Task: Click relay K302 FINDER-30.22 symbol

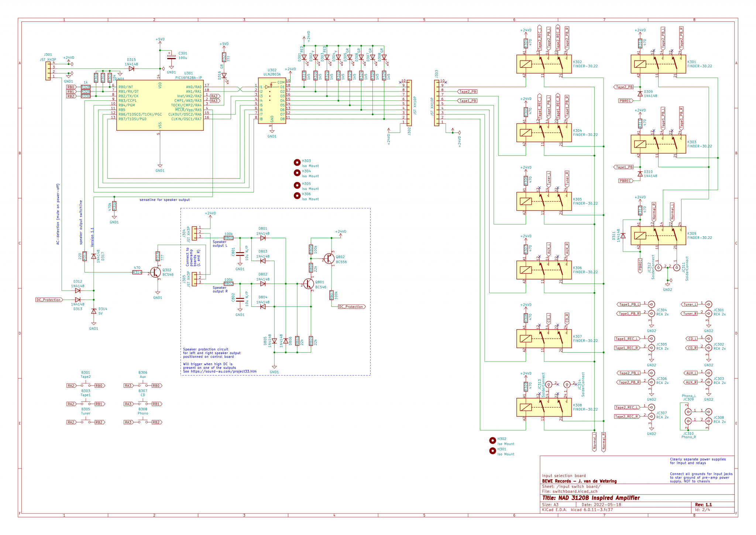Action: pyautogui.click(x=544, y=64)
